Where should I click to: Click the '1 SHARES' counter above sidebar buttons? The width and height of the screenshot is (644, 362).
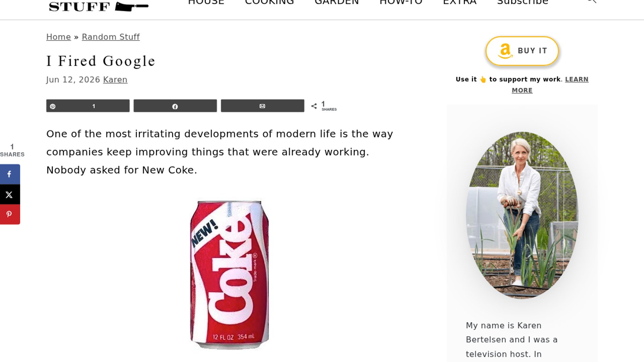[12, 150]
